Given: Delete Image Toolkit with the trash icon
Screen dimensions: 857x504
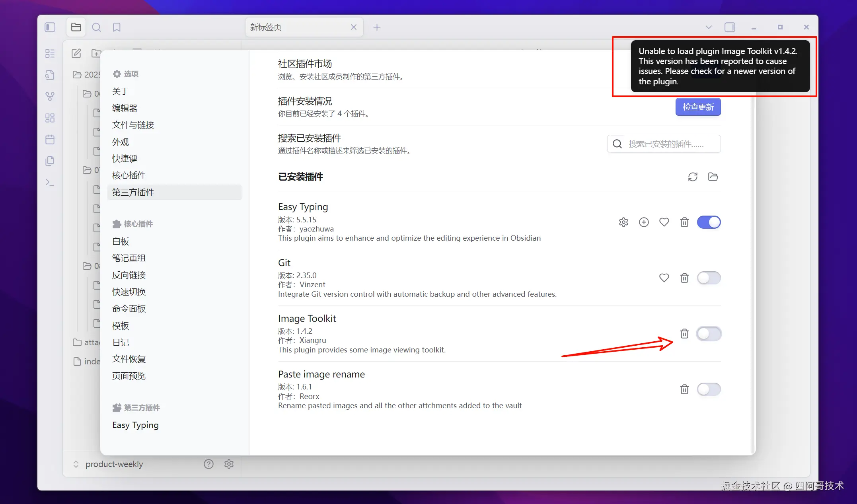Looking at the screenshot, I should pos(684,333).
